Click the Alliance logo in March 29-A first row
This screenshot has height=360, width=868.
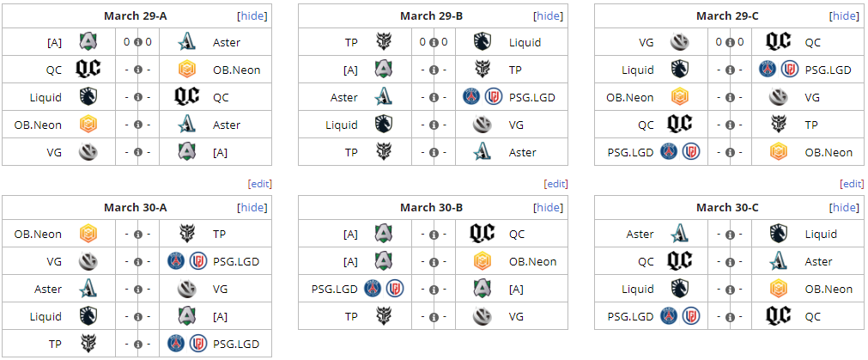click(88, 42)
